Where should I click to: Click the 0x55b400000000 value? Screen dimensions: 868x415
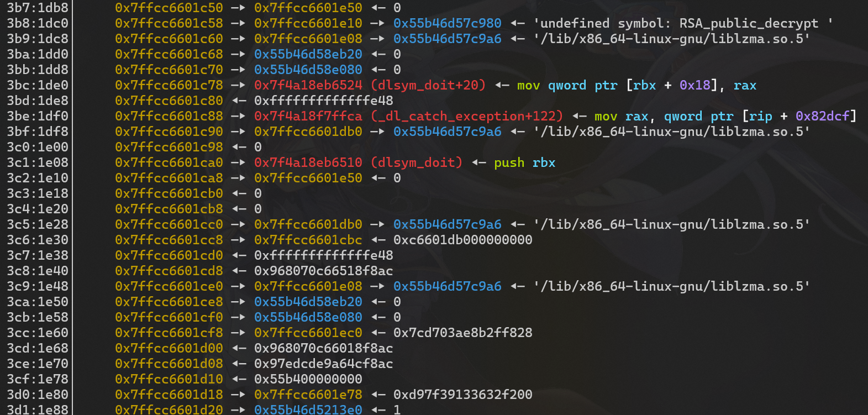tap(308, 379)
